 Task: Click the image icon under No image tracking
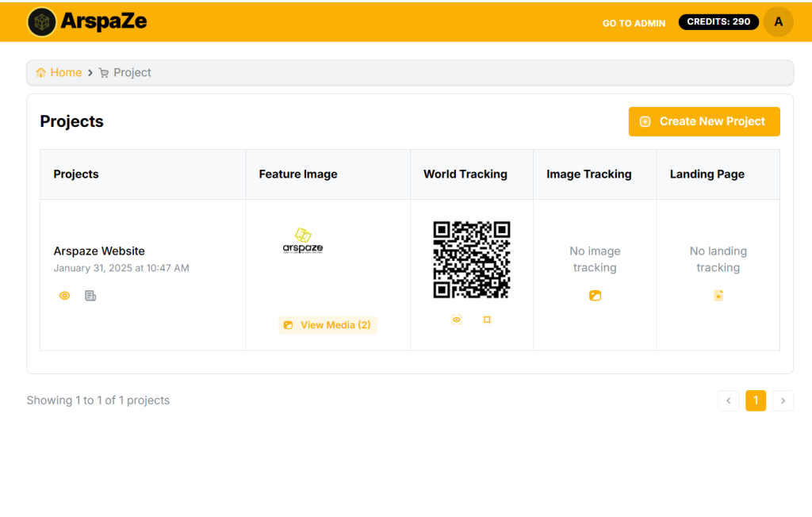[595, 296]
